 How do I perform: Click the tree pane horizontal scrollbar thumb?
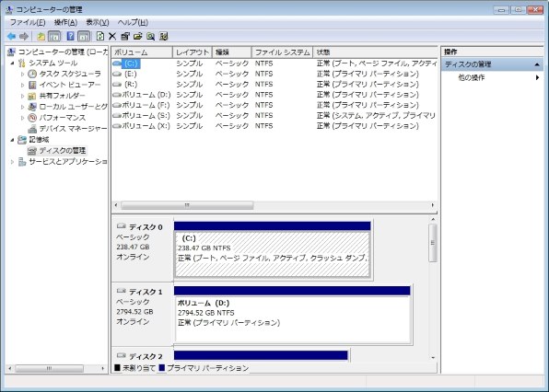(50, 368)
